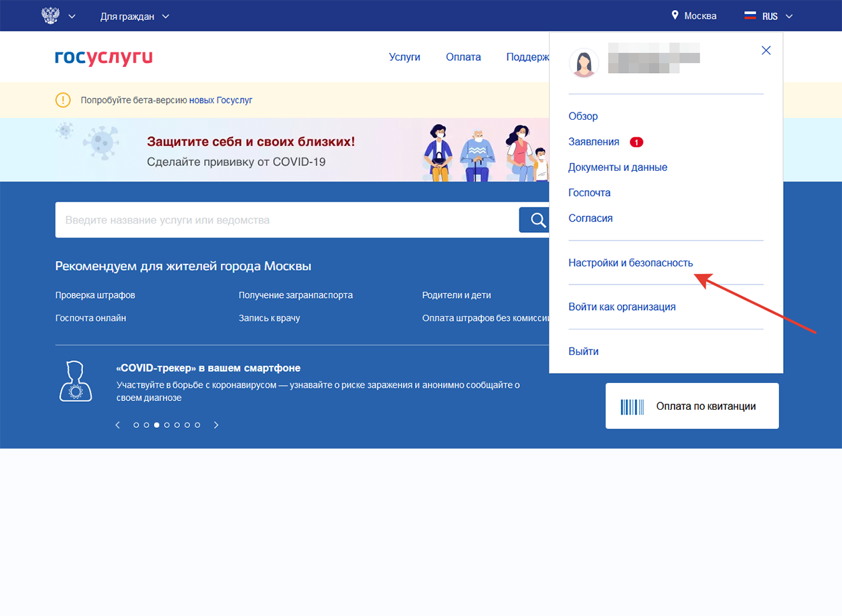The width and height of the screenshot is (842, 616).
Task: Open 'Проверка штрафов' link
Action: click(x=95, y=295)
